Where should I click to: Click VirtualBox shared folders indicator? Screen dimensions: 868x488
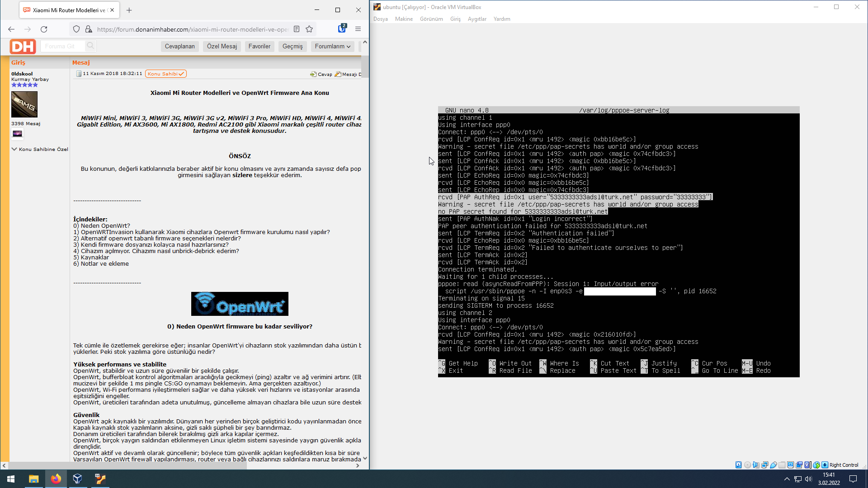[x=782, y=465]
